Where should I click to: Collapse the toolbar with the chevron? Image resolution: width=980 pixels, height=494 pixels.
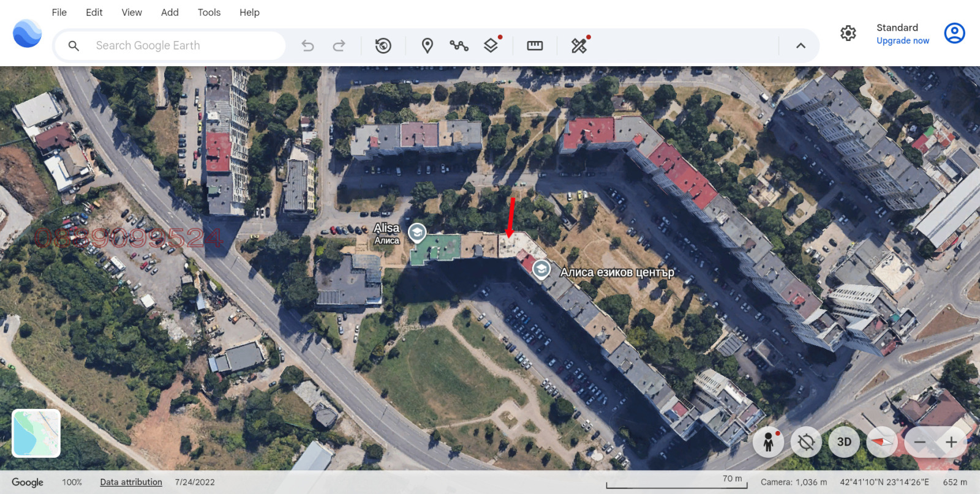(801, 45)
